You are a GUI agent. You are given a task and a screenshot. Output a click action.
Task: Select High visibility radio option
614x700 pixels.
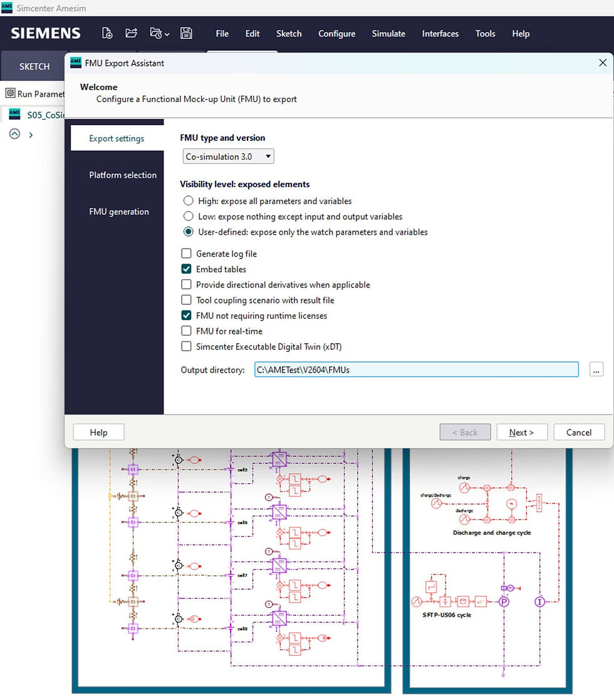click(x=189, y=201)
